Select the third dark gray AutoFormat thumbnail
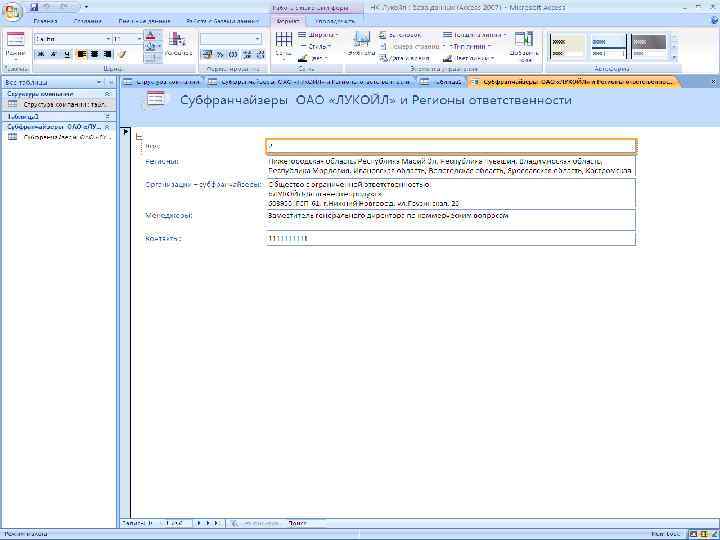This screenshot has height=540, width=720. coord(648,46)
